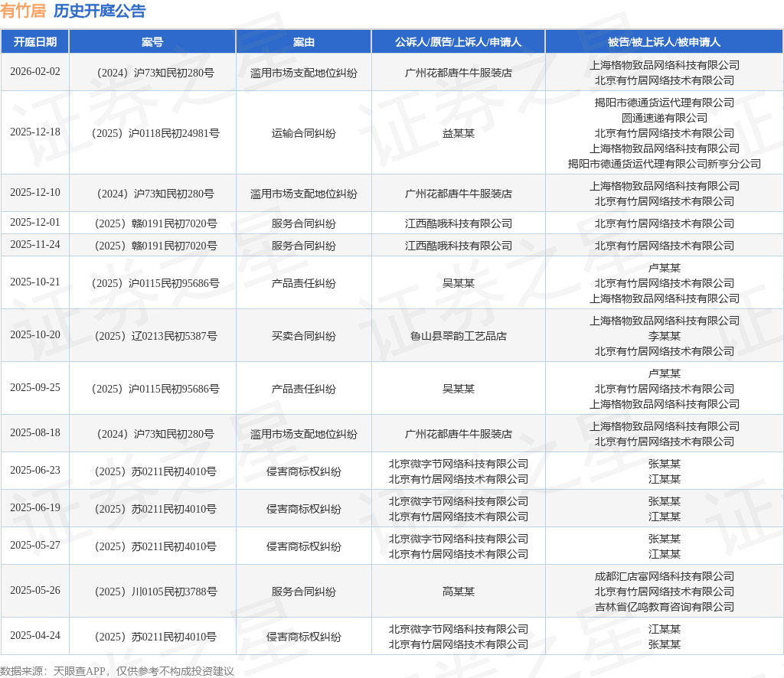This screenshot has height=678, width=784.
Task: Select the date 2025-05-27
Action: (x=35, y=545)
